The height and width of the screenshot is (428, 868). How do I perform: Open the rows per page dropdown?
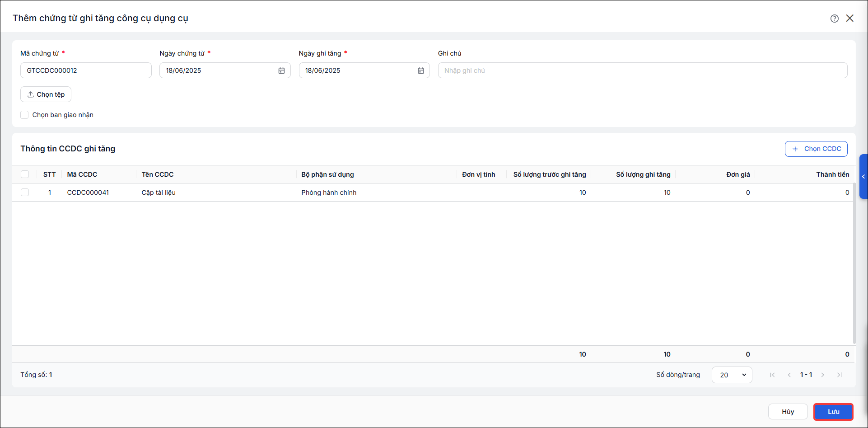[x=732, y=375]
